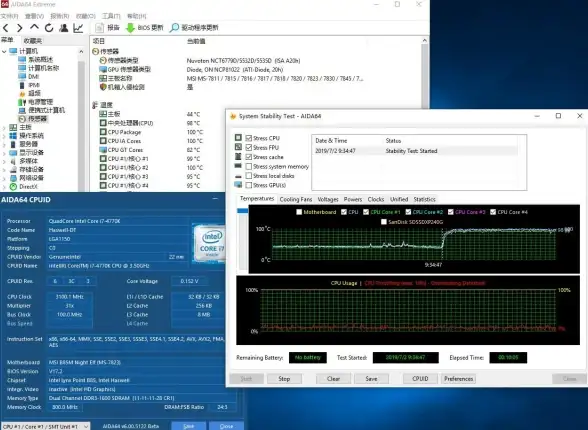Click the 驱动程序更新 magnifier button
This screenshot has height=430, width=588.
pyautogui.click(x=194, y=27)
